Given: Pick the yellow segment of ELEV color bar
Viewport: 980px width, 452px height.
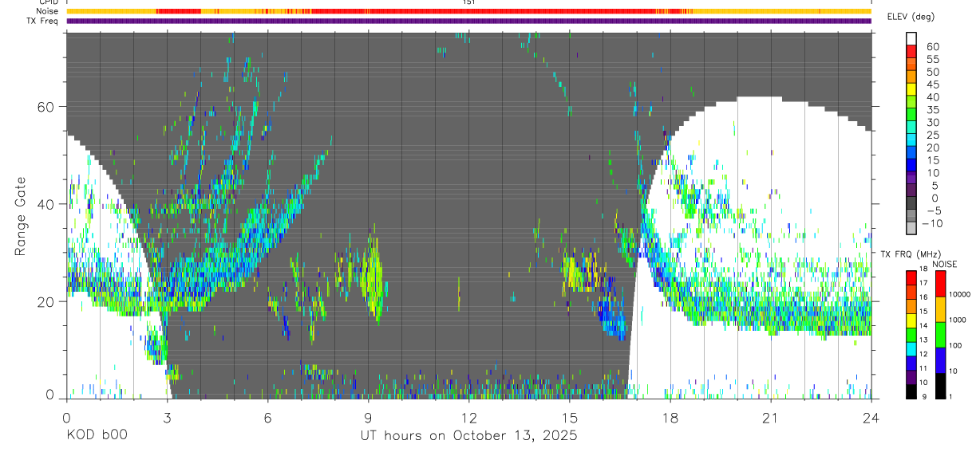Looking at the screenshot, I should [912, 88].
